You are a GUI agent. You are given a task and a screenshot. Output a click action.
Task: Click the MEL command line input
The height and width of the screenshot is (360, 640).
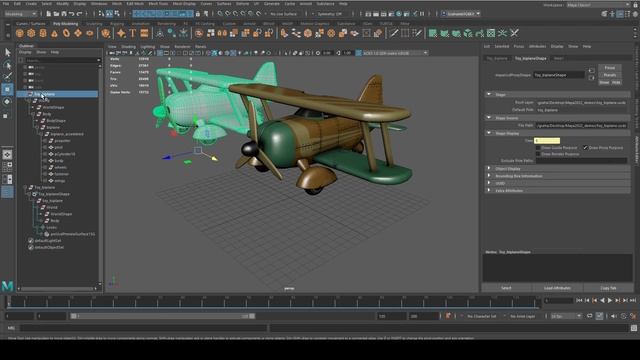pyautogui.click(x=144, y=328)
